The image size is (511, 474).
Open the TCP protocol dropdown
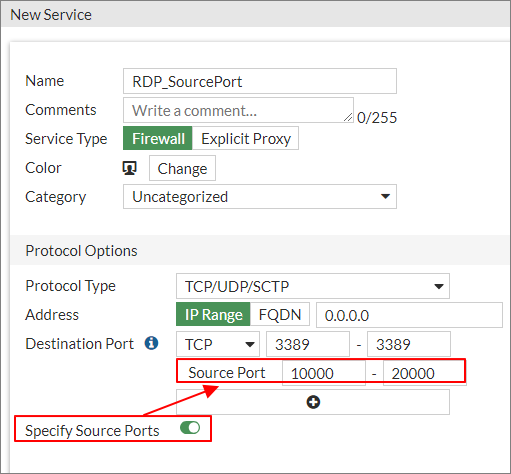pos(218,344)
